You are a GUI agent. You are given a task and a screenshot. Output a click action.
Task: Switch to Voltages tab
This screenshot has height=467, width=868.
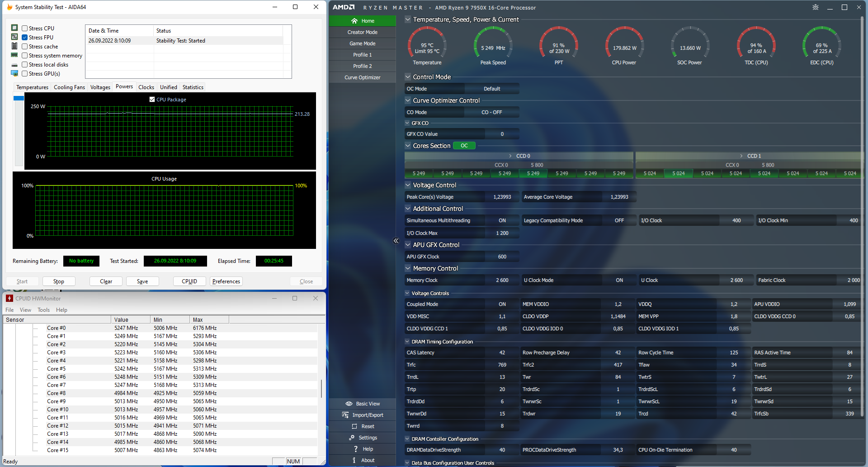point(100,87)
